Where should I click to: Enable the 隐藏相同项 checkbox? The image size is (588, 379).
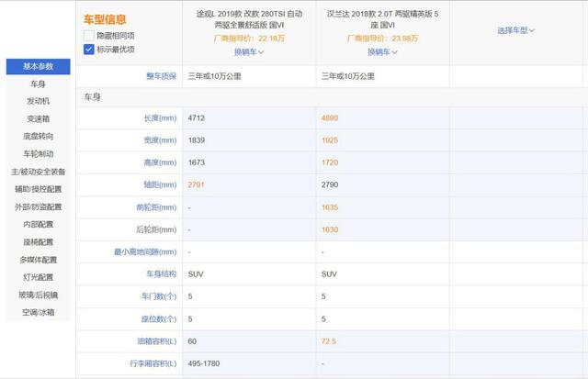click(x=88, y=36)
